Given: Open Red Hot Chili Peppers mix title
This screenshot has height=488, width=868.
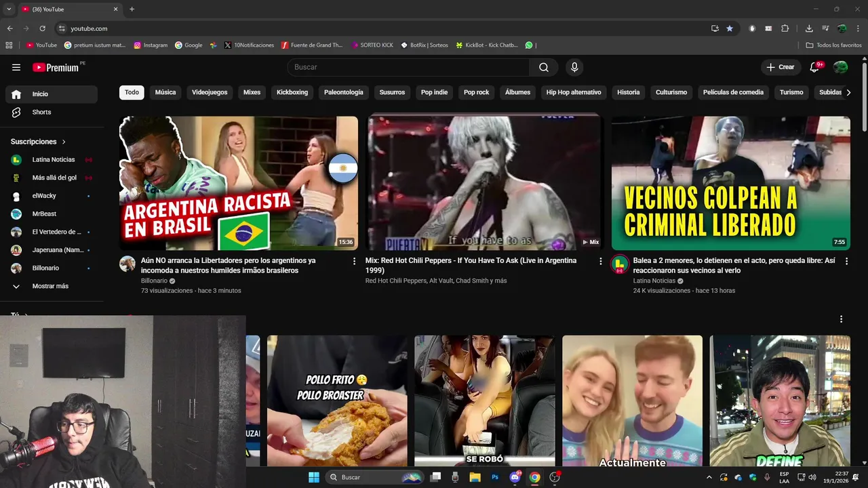Looking at the screenshot, I should tap(471, 265).
